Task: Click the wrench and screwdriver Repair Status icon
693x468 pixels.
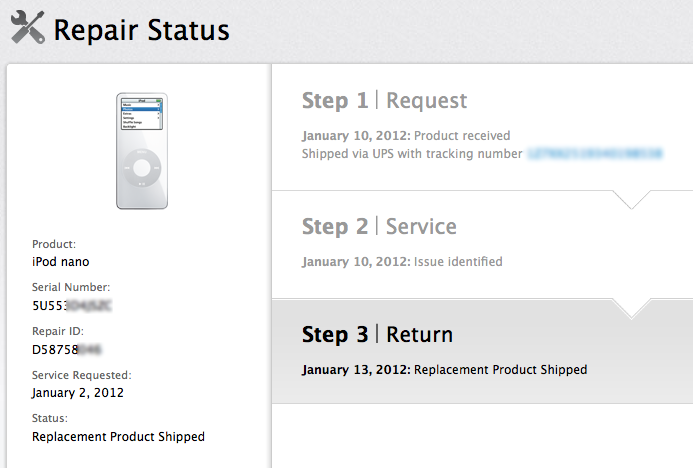Action: (x=28, y=27)
